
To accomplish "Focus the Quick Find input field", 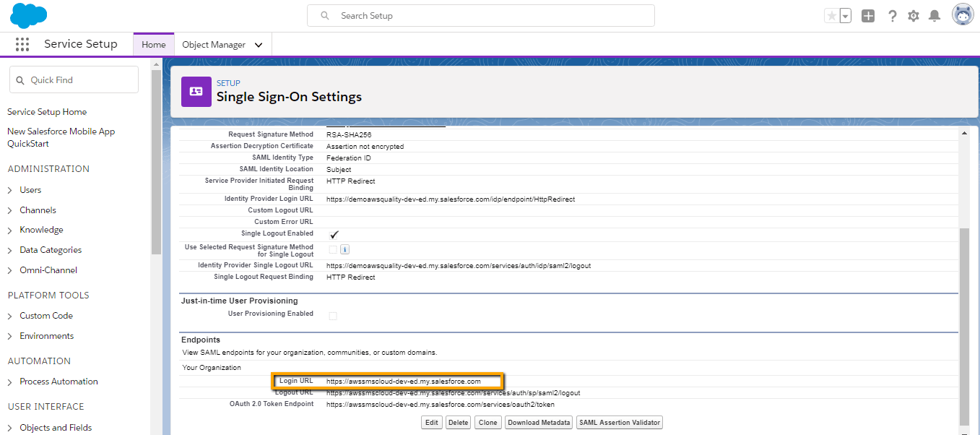I will pos(74,80).
